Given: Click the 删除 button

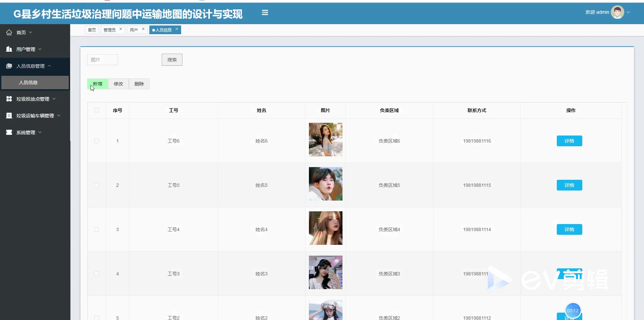Looking at the screenshot, I should click(x=139, y=84).
